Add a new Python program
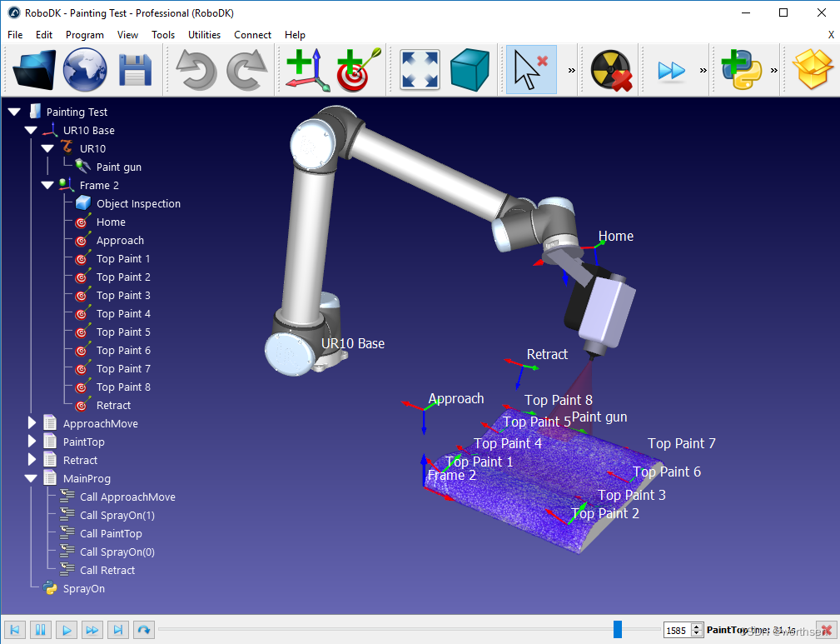The height and width of the screenshot is (644, 840). coord(742,70)
